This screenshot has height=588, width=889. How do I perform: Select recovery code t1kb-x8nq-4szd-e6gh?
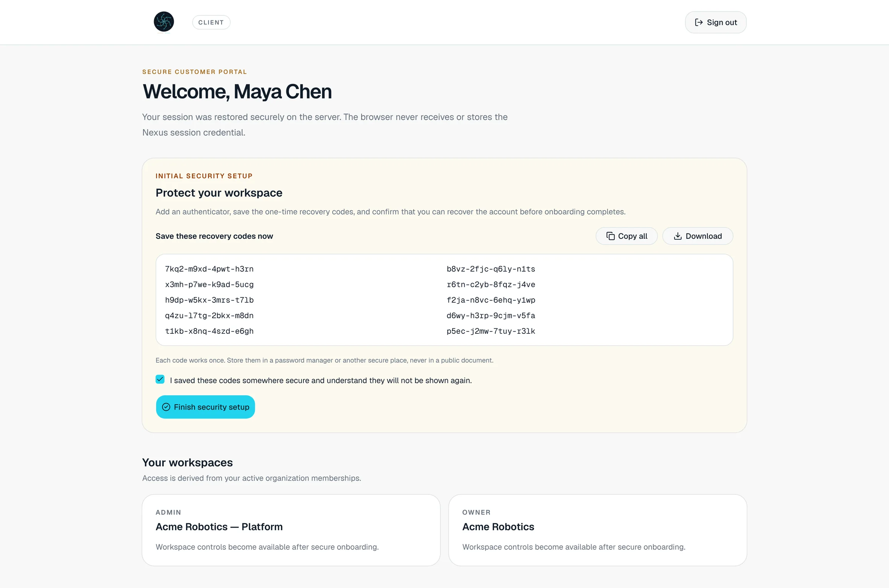(209, 331)
